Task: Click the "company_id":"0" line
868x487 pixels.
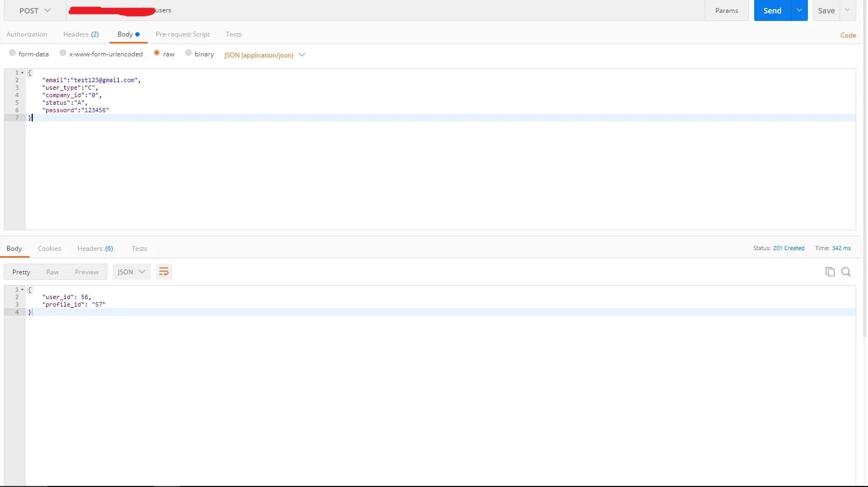Action: pos(72,95)
